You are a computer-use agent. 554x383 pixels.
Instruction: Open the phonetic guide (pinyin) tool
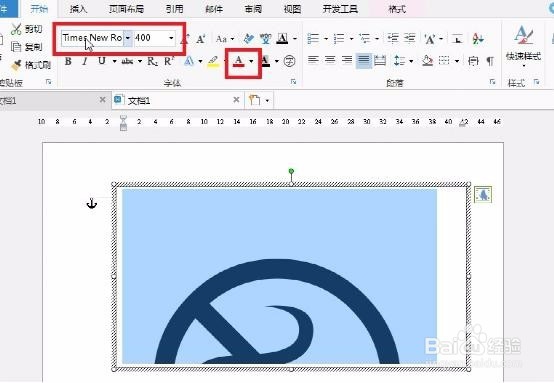click(x=265, y=38)
